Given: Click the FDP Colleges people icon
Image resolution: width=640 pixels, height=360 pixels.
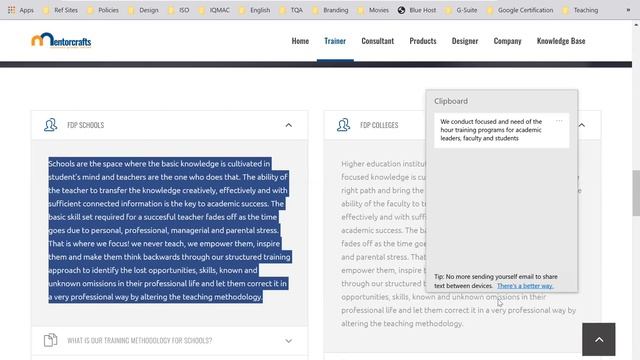Looking at the screenshot, I should tap(343, 125).
